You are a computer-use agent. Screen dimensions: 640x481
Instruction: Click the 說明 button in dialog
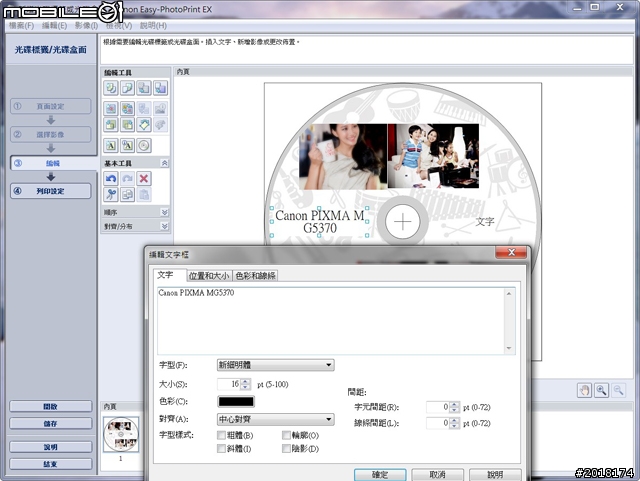pyautogui.click(x=495, y=474)
